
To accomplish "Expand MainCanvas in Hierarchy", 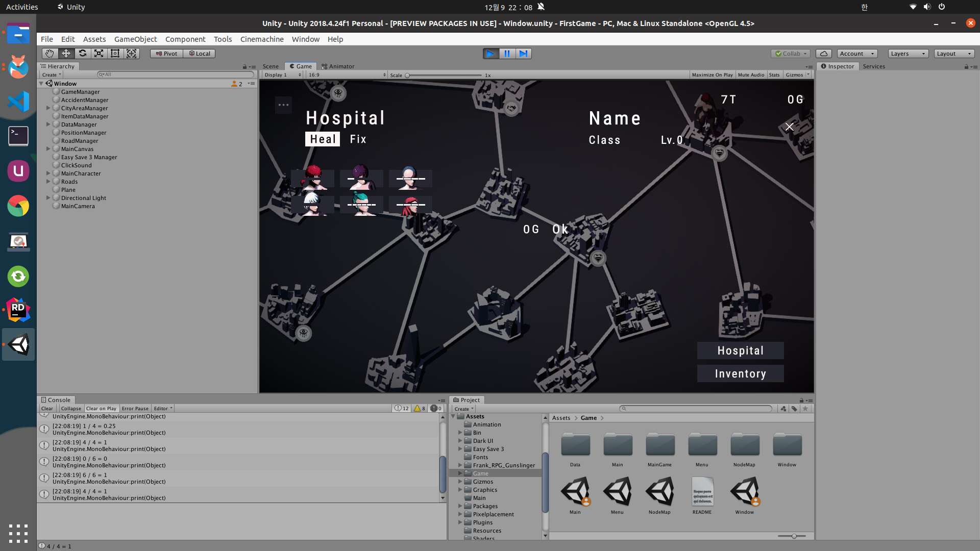I will [x=48, y=149].
